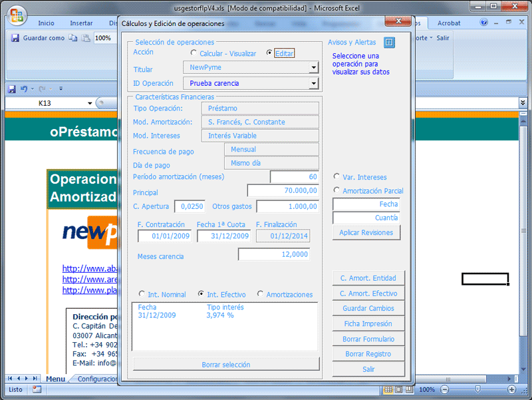Screen dimensions: 532x400
Task: Open the ID Operación dropdown list
Action: (x=314, y=83)
